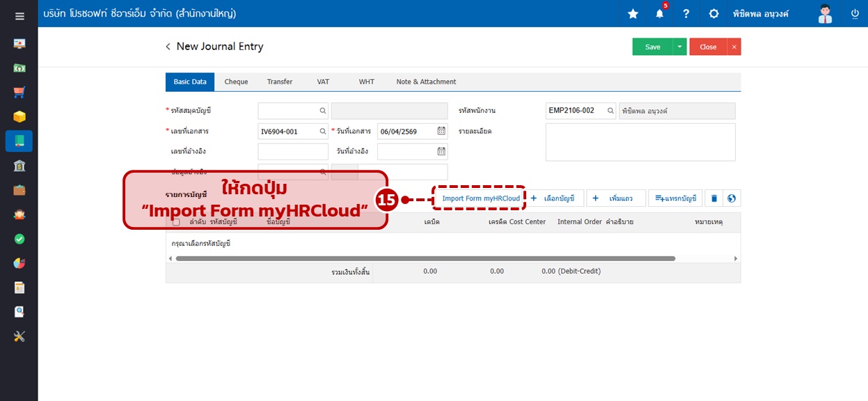Click the help question mark icon
This screenshot has width=868, height=401.
pos(686,14)
